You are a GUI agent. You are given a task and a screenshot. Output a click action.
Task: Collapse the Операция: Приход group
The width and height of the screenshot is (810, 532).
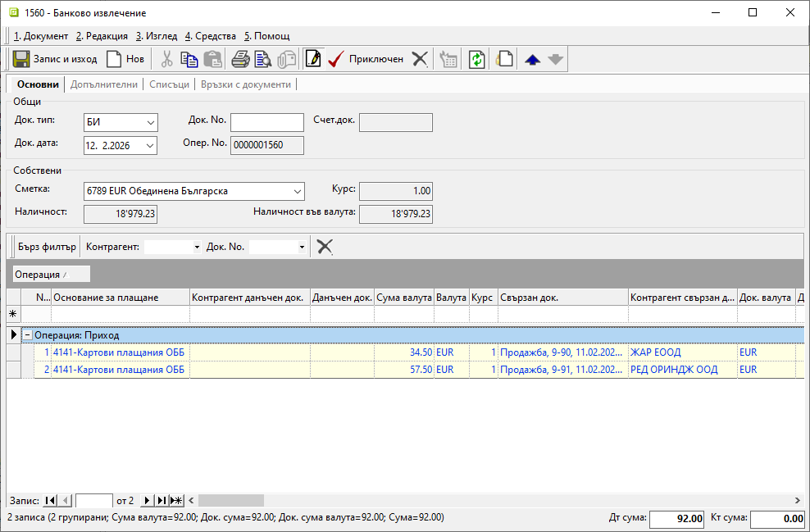click(x=27, y=335)
